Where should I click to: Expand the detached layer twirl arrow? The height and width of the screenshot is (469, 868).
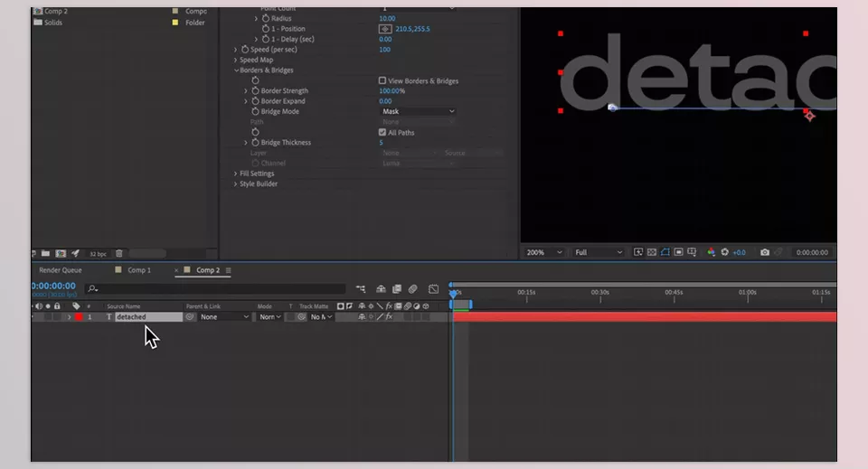click(70, 317)
